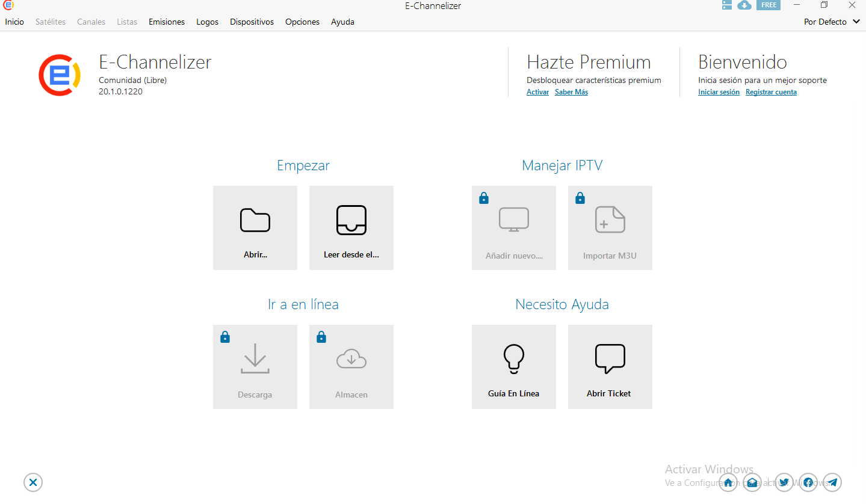866x504 pixels.
Task: Click the server icon in title bar
Action: (x=726, y=5)
